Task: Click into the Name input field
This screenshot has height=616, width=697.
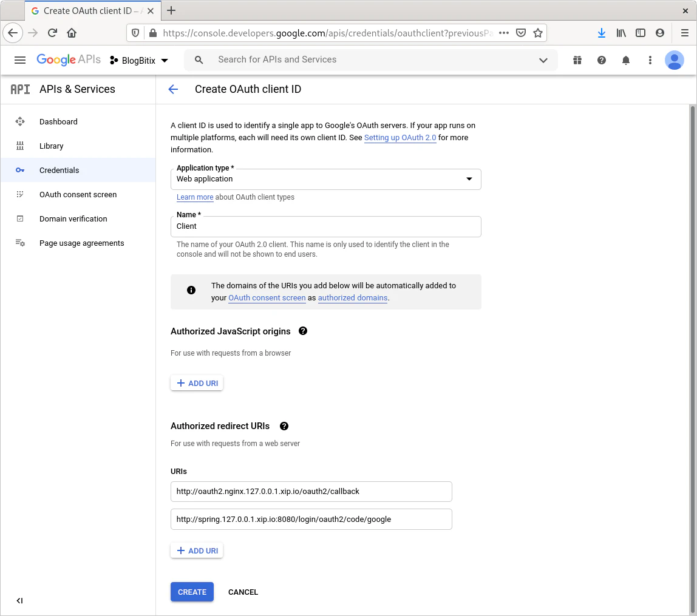Action: [325, 226]
